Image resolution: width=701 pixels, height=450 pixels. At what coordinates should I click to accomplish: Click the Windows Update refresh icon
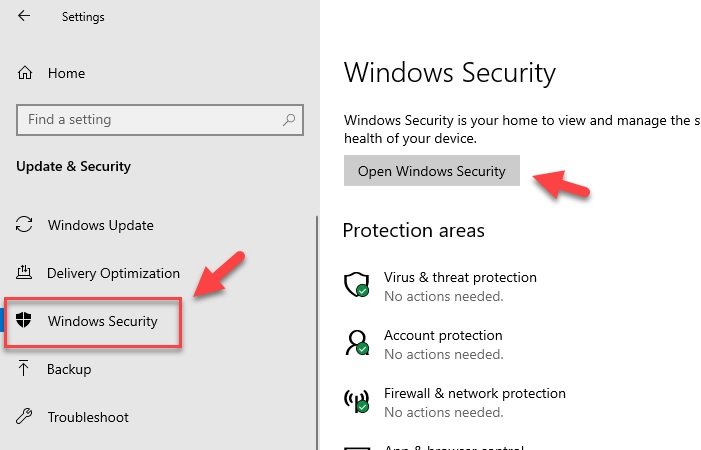[x=27, y=225]
